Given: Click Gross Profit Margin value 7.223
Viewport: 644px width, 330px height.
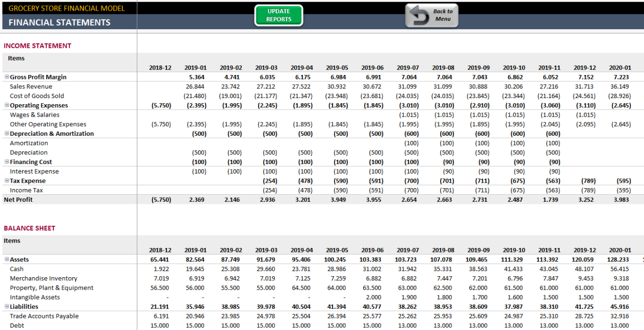Looking at the screenshot, I should [x=621, y=77].
